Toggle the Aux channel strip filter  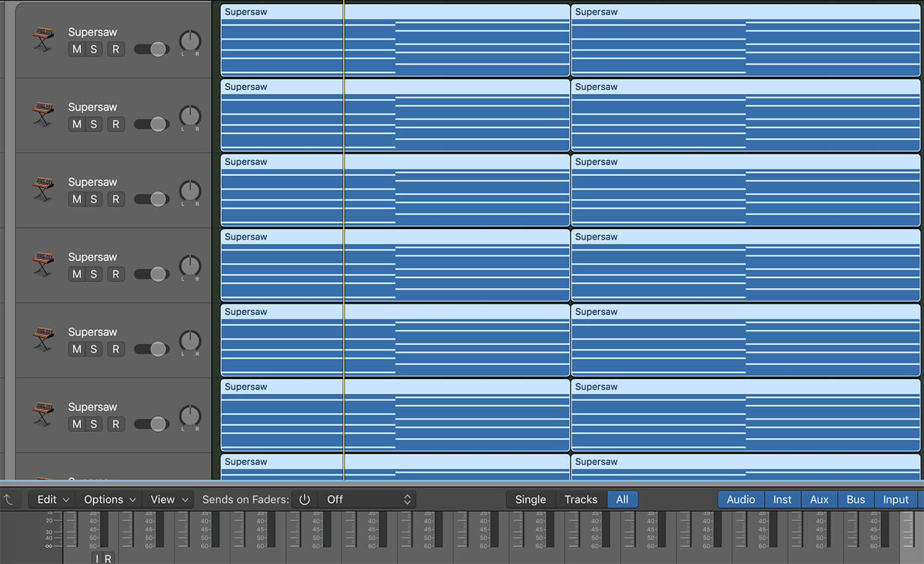point(819,499)
